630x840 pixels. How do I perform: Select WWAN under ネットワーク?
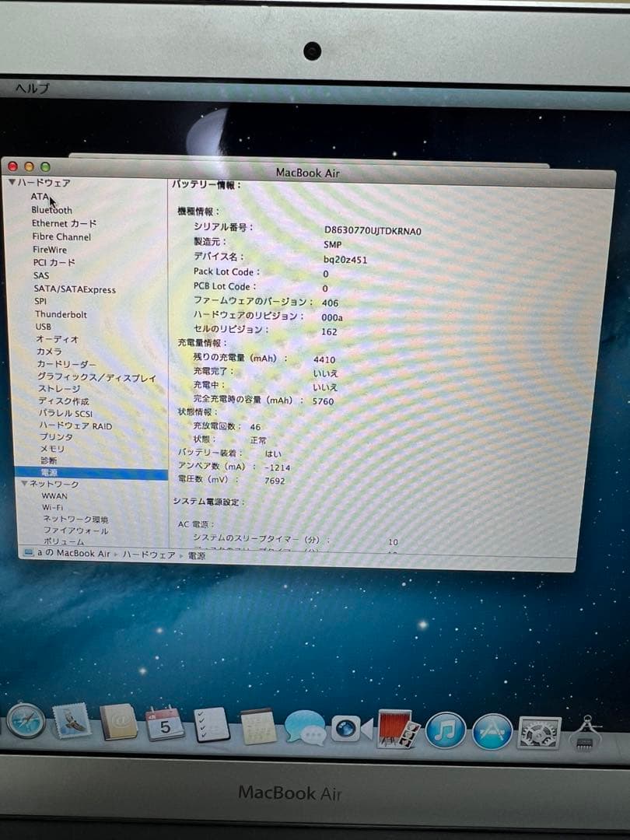pos(54,496)
